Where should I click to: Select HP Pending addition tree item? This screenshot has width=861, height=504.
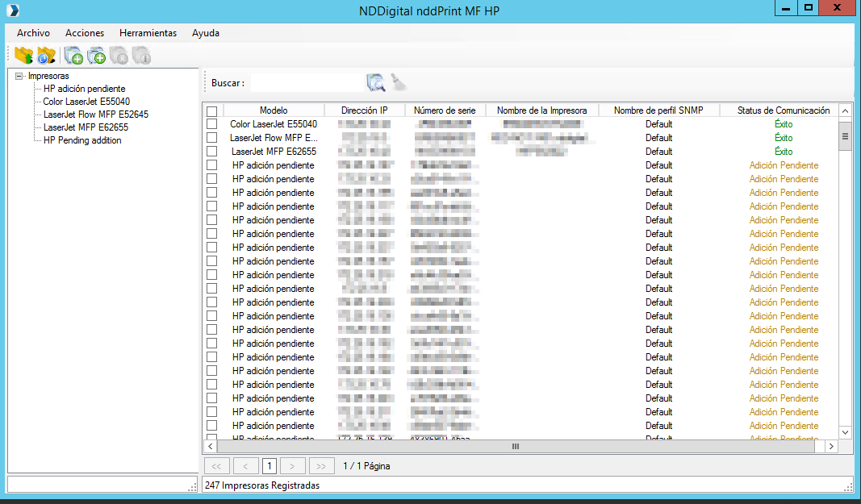[82, 140]
